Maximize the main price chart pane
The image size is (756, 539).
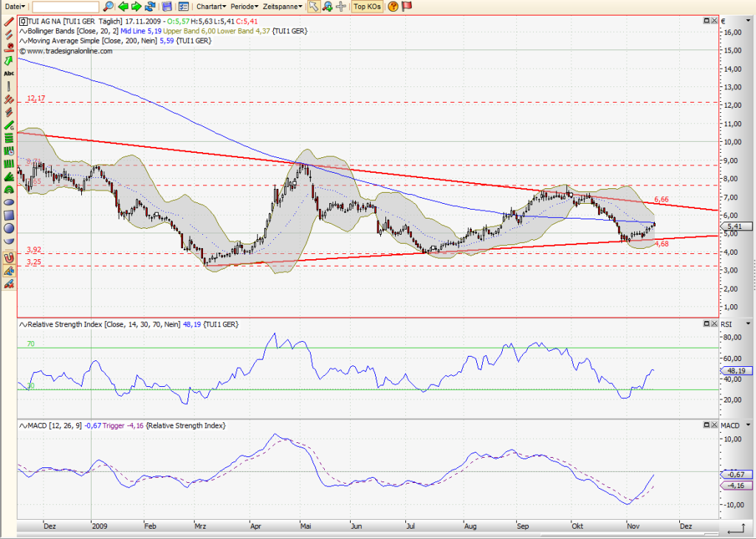pos(707,21)
